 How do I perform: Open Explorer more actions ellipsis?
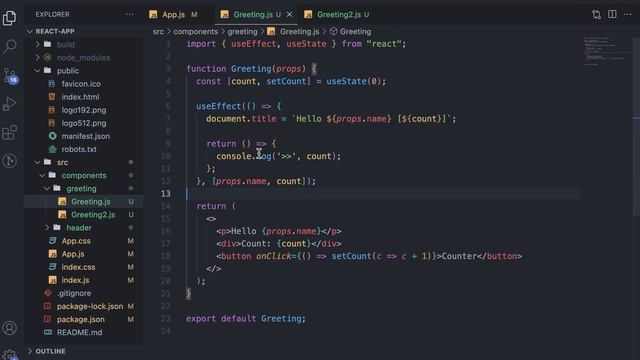click(129, 14)
